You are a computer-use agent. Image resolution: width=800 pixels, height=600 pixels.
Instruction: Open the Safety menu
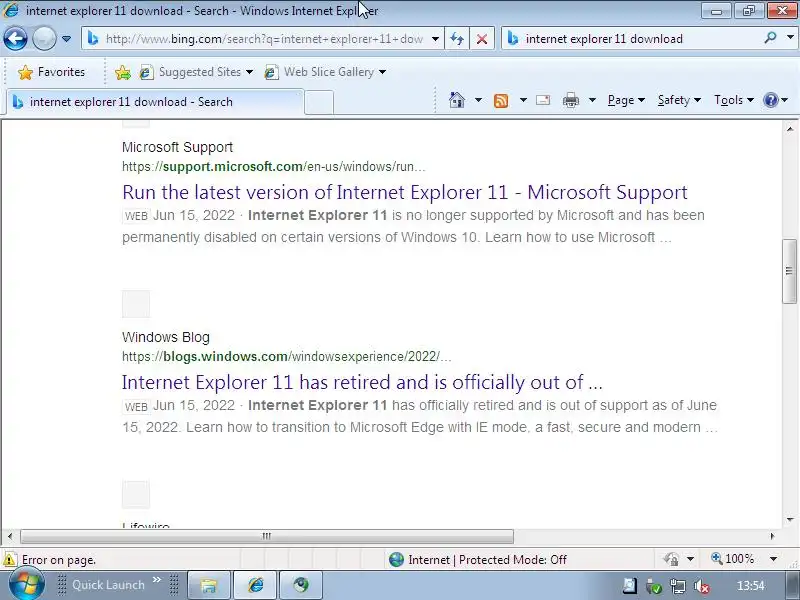click(x=679, y=100)
